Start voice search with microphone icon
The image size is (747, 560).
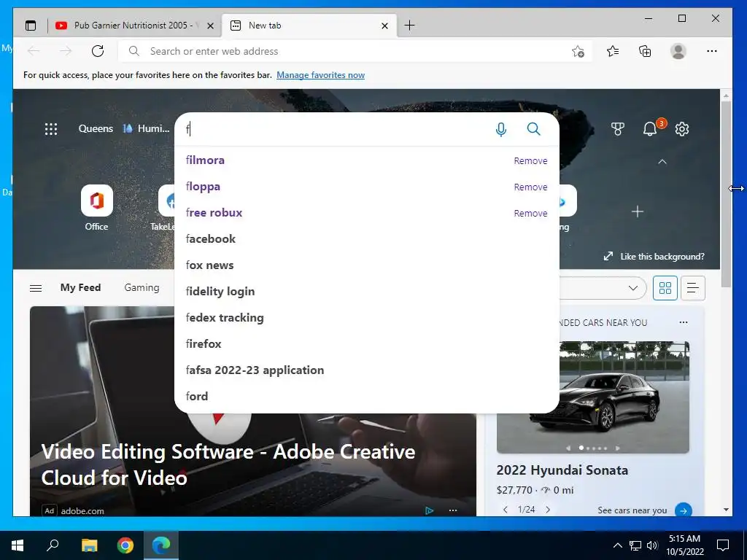click(500, 129)
